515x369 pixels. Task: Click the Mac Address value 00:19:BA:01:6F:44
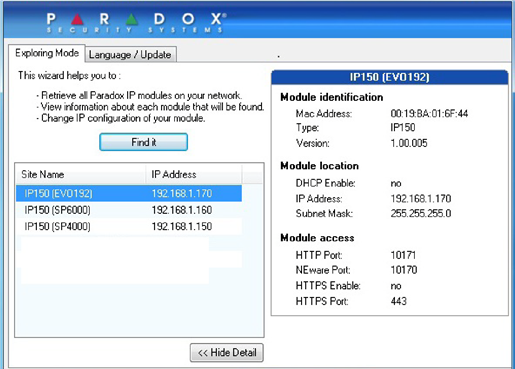point(429,114)
